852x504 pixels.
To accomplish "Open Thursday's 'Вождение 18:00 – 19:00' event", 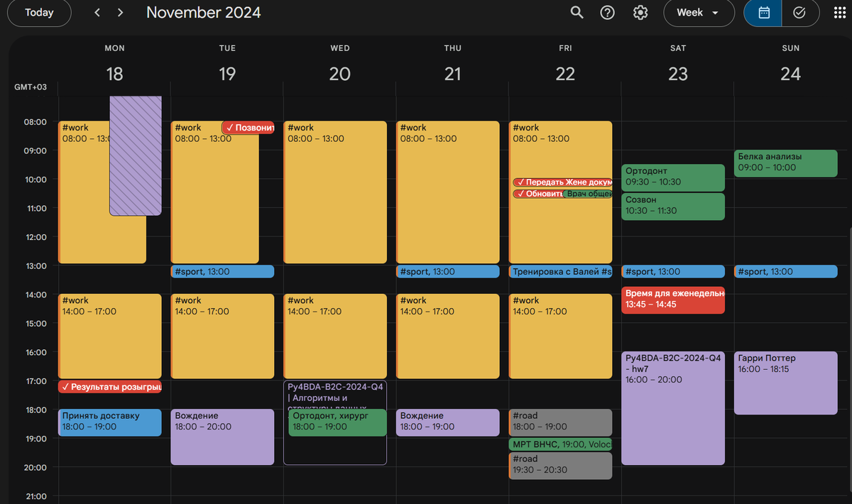I will [448, 422].
